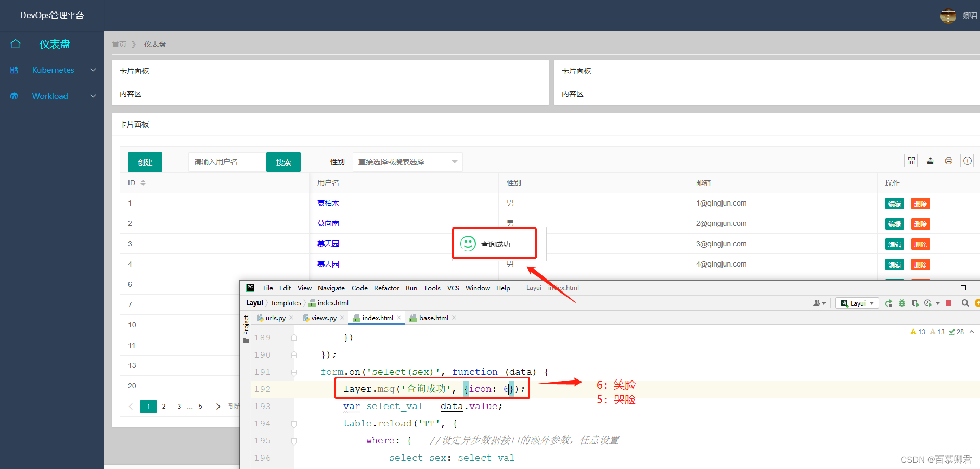Open the PyCharm Refactor menu
The height and width of the screenshot is (469, 980).
pyautogui.click(x=386, y=288)
